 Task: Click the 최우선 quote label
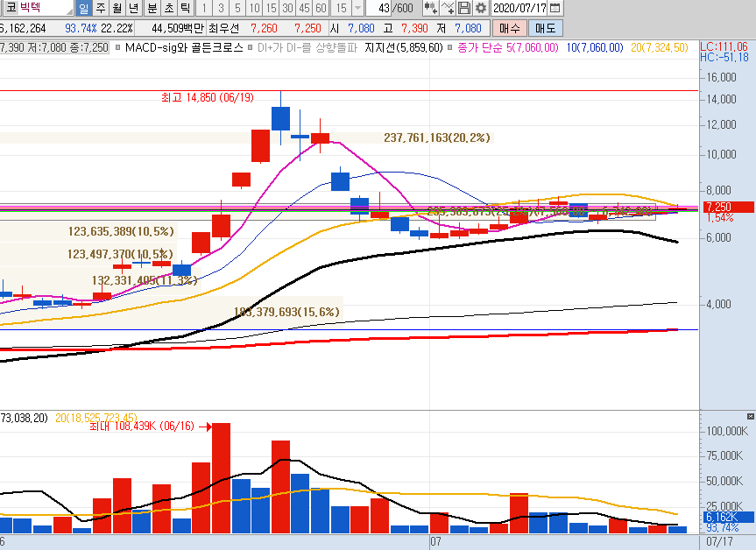pyautogui.click(x=223, y=28)
